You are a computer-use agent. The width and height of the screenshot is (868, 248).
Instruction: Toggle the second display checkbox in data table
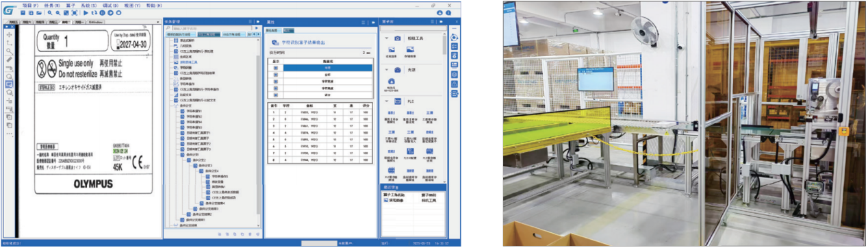(x=276, y=74)
